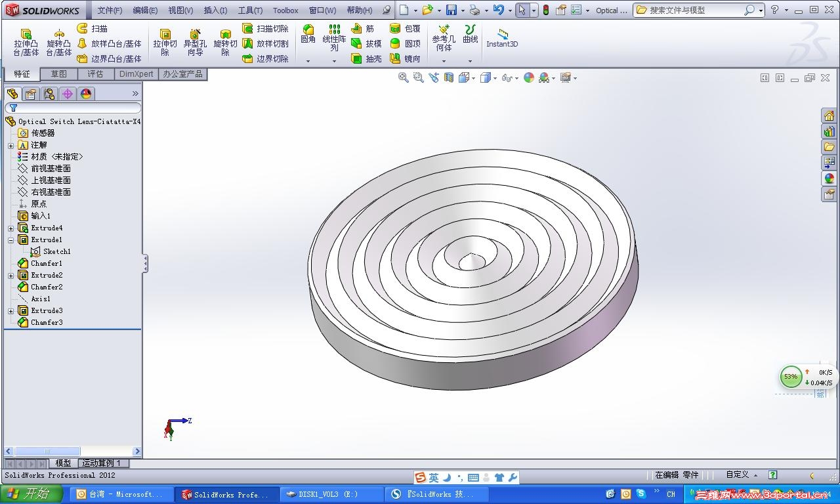Activate the Zoom to Area magnifier
The height and width of the screenshot is (504, 840).
(418, 77)
